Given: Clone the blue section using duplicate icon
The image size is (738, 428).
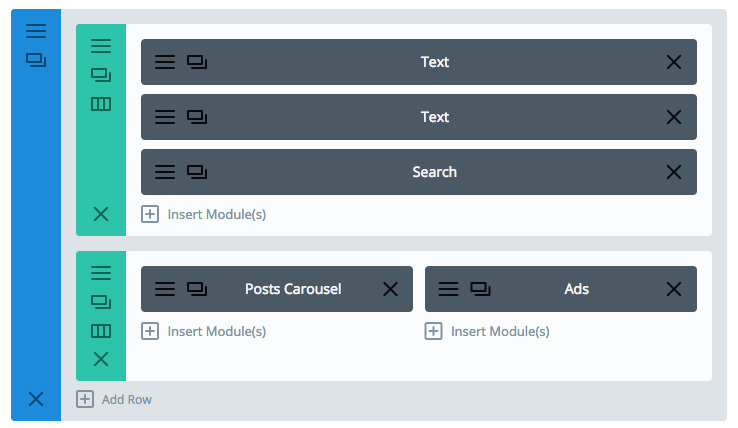Looking at the screenshot, I should point(36,60).
